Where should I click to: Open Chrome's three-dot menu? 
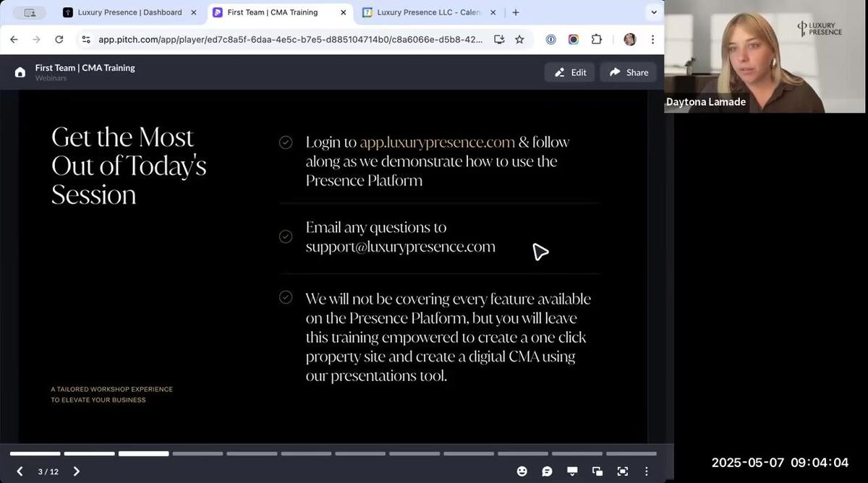click(x=652, y=40)
